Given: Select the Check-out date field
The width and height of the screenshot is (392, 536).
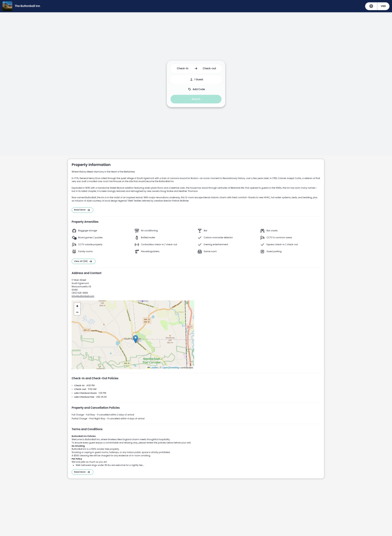Looking at the screenshot, I should (209, 68).
